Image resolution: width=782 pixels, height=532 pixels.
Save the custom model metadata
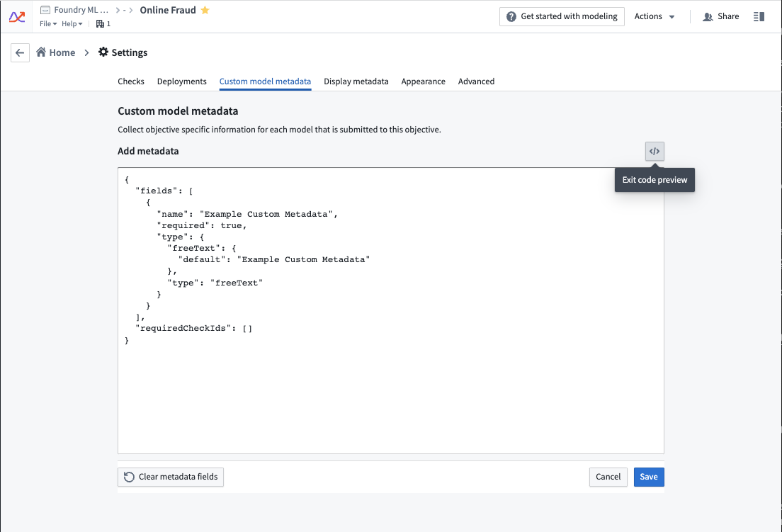[x=649, y=477]
